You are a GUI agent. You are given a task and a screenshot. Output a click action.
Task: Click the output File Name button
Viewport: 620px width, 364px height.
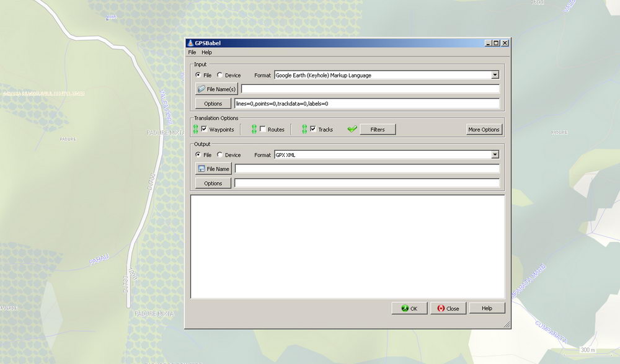point(213,169)
